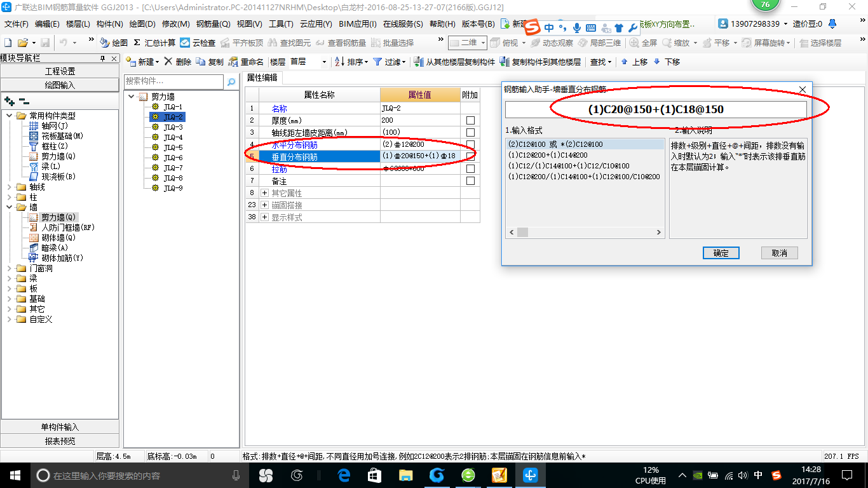Click 屏幕旋转 screen rotate tool
This screenshot has height=488, width=868.
764,43
